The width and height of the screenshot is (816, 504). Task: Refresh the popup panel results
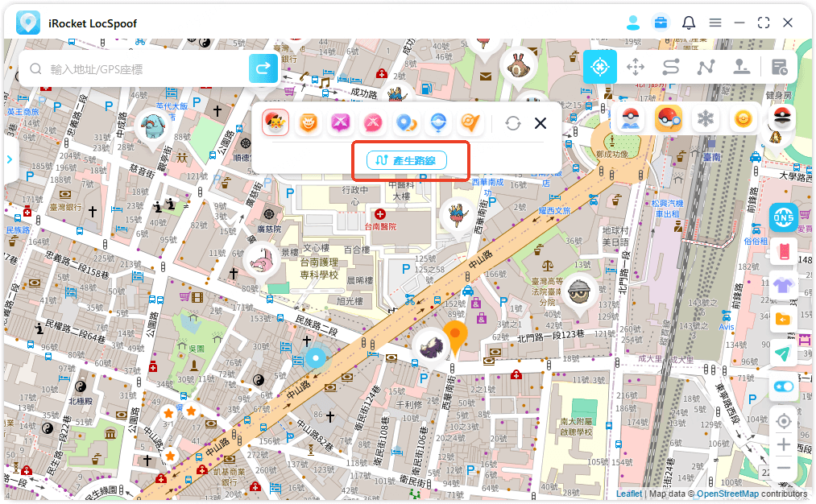(x=513, y=123)
